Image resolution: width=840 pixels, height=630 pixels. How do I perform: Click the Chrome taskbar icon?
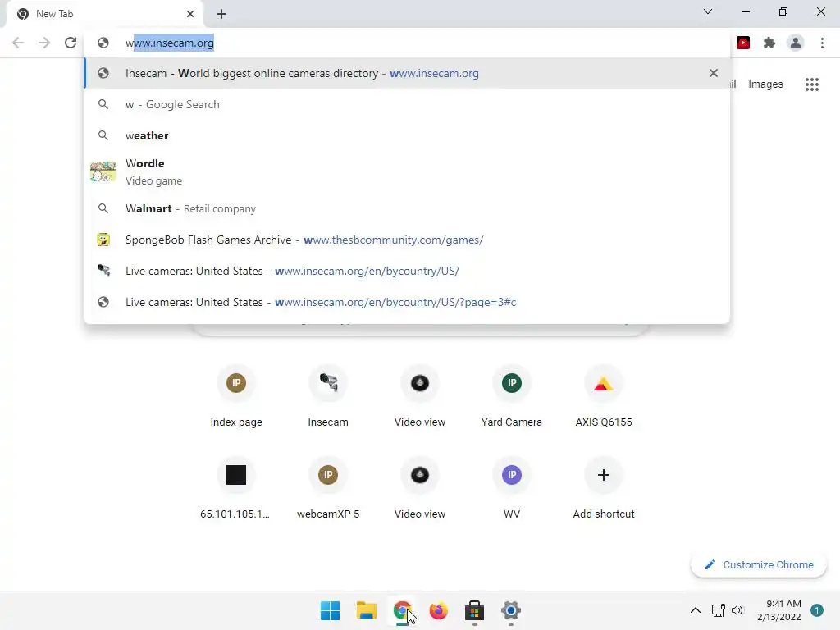[402, 610]
